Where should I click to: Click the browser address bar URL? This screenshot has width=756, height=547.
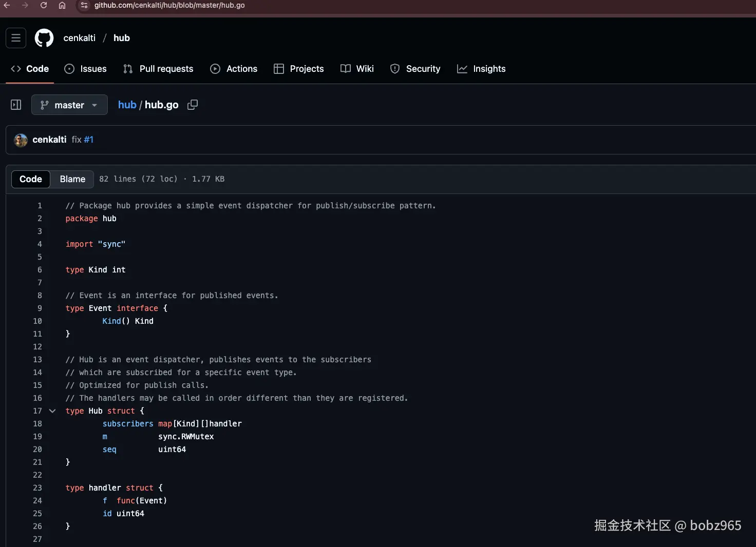pos(169,5)
